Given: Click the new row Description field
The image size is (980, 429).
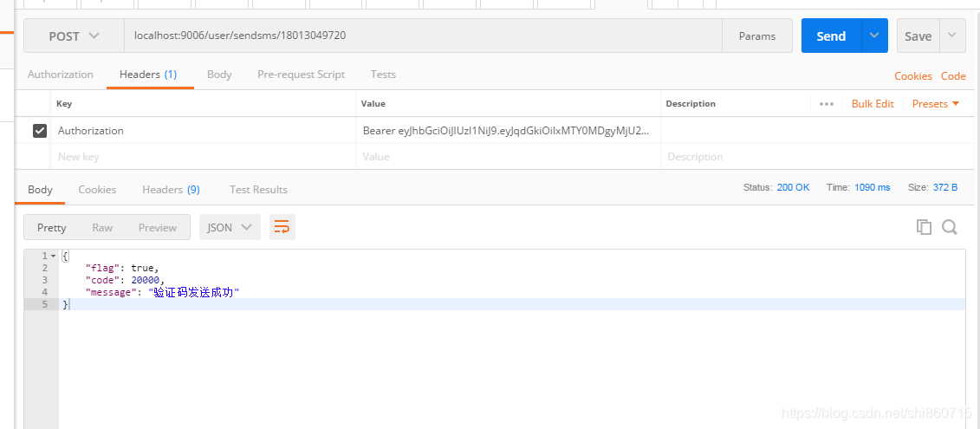Looking at the screenshot, I should pyautogui.click(x=817, y=156).
